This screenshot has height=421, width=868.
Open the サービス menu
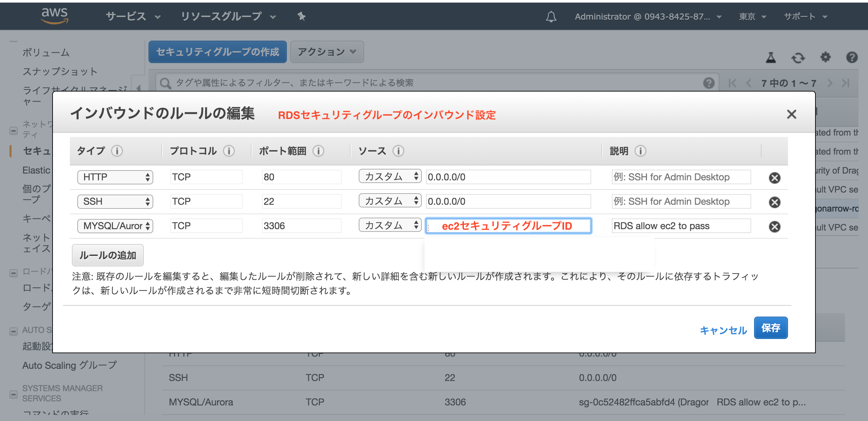pos(133,16)
